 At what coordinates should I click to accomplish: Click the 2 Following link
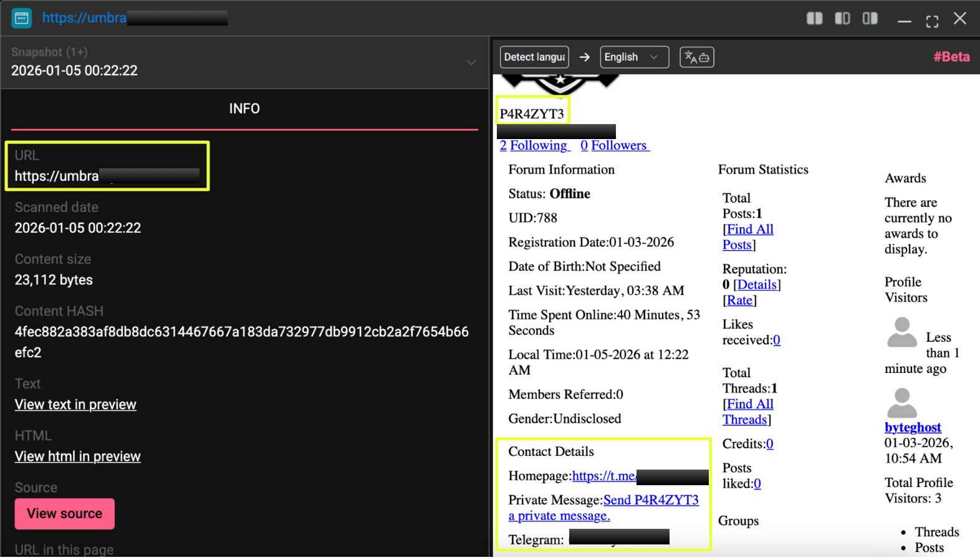(534, 146)
